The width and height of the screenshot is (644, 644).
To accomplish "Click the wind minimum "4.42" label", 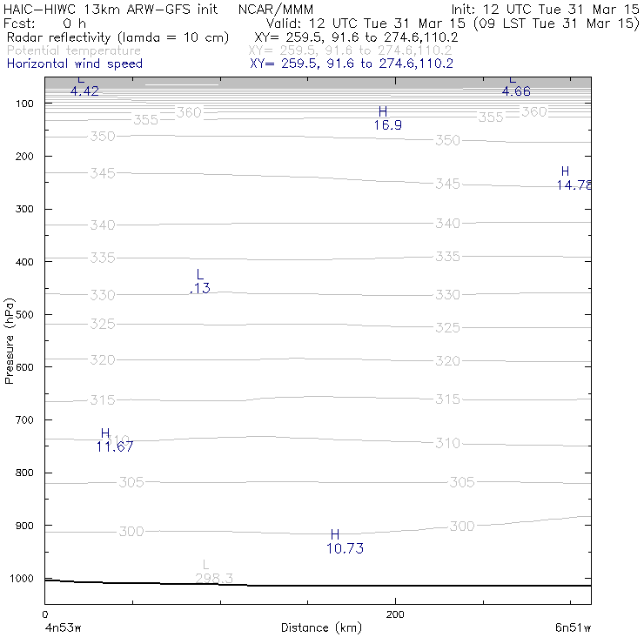I will [84, 91].
